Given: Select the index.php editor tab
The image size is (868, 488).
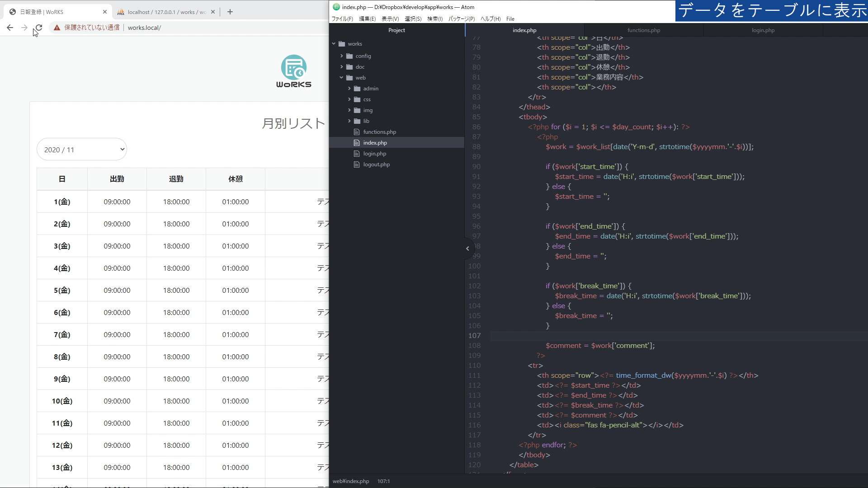Looking at the screenshot, I should coord(524,30).
